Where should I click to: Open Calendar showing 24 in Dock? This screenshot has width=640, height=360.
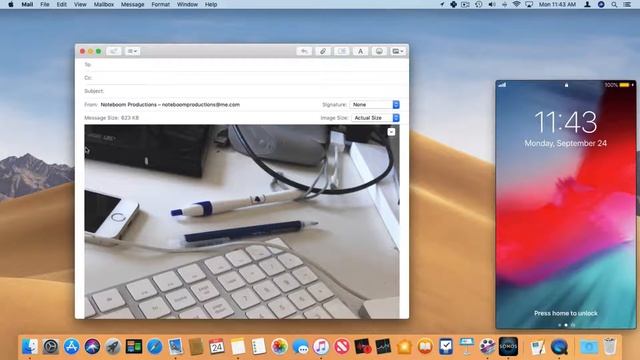pyautogui.click(x=217, y=347)
